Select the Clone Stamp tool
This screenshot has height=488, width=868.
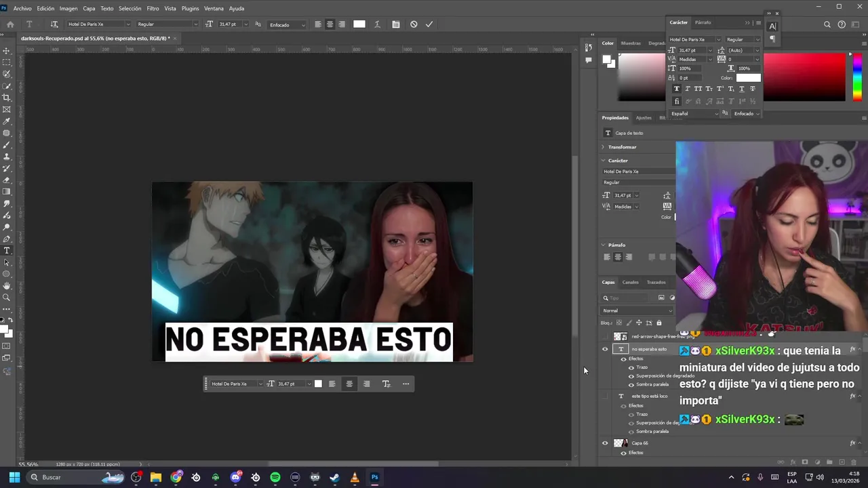point(7,157)
